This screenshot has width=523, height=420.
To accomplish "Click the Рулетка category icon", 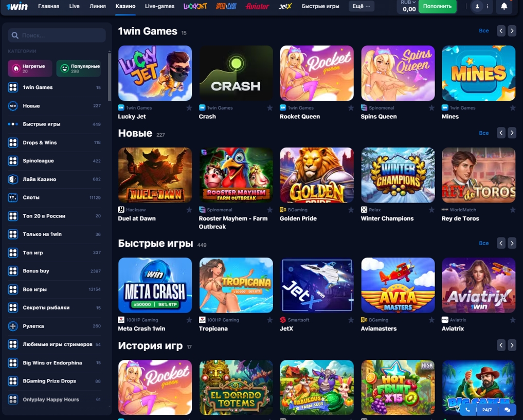I will 13,326.
